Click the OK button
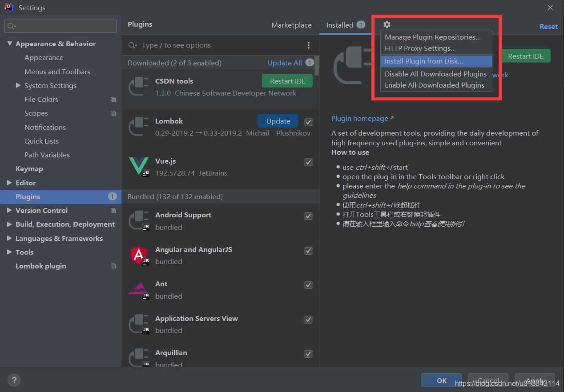The image size is (564, 392). (x=442, y=380)
